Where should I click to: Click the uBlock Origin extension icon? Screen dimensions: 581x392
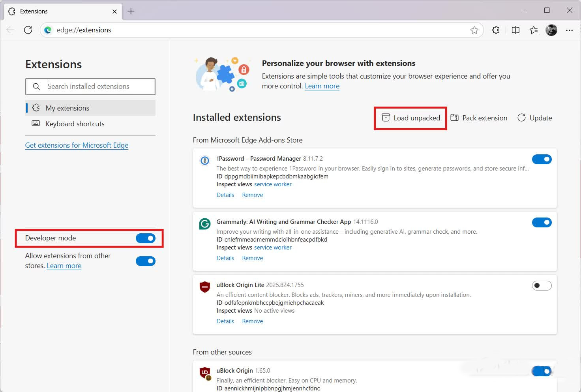(205, 373)
